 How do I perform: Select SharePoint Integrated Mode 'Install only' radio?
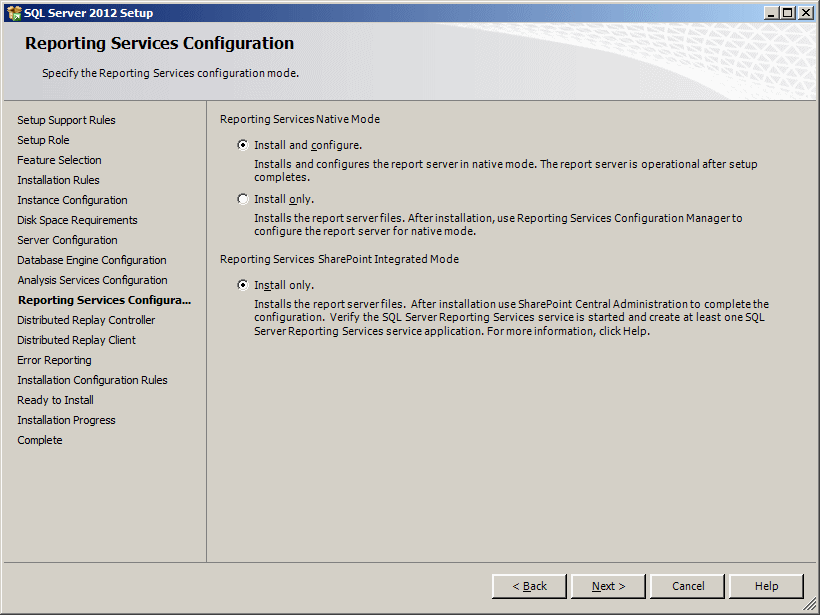(x=243, y=284)
